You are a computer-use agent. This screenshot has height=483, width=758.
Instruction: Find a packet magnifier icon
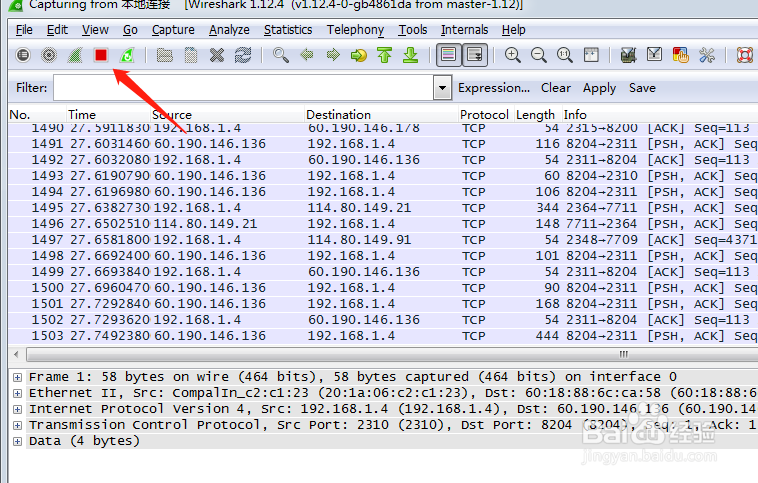click(281, 55)
